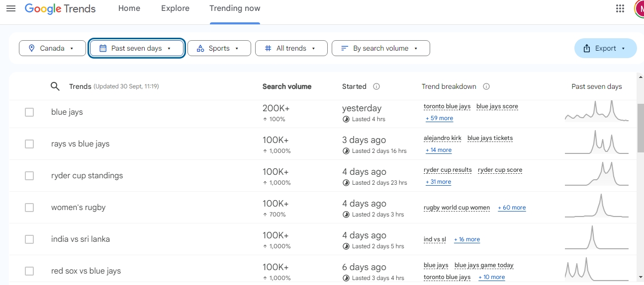Go to the Home tab
This screenshot has height=285, width=644.
[x=129, y=8]
